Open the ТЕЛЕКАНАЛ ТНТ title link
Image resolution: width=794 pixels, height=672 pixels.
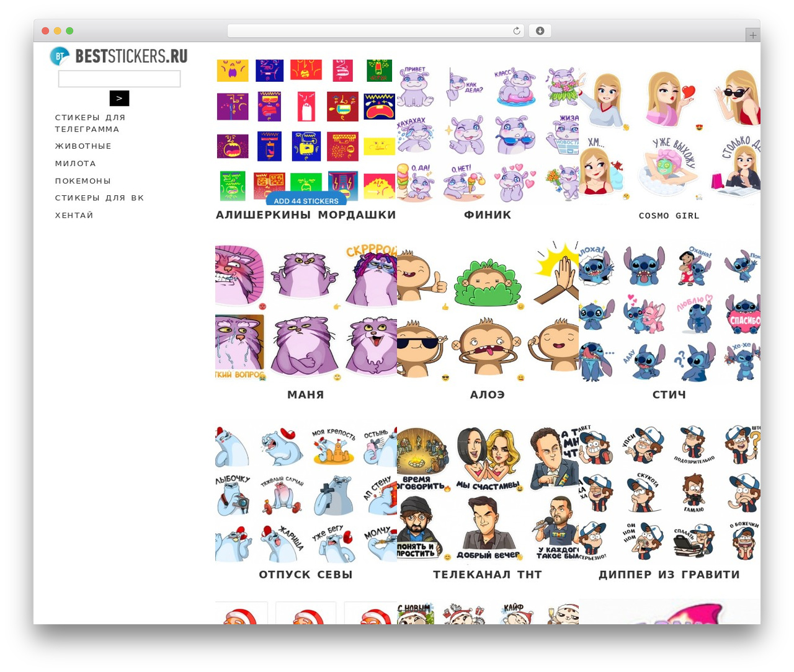point(488,575)
